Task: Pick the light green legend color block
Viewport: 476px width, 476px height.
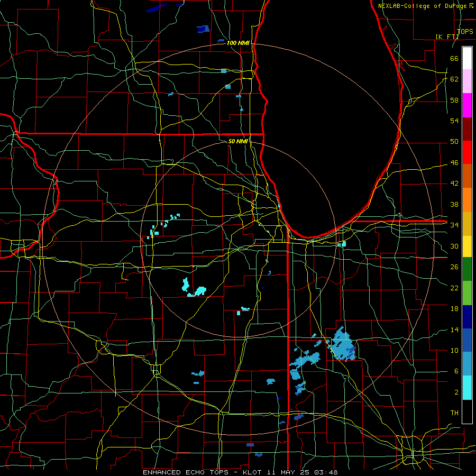Action: click(467, 293)
